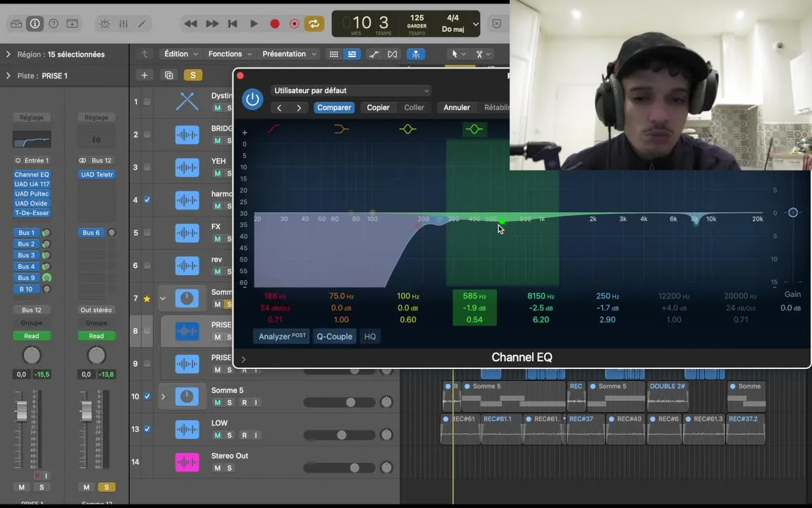
Task: Start playback with Play button
Action: pyautogui.click(x=254, y=24)
